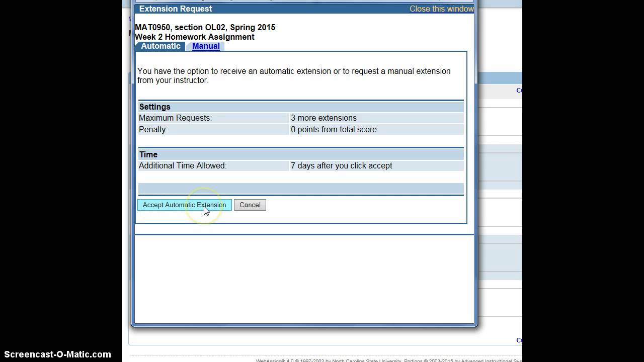Click 'MAT0950, section OL02, Spring 2015' heading

pyautogui.click(x=205, y=27)
